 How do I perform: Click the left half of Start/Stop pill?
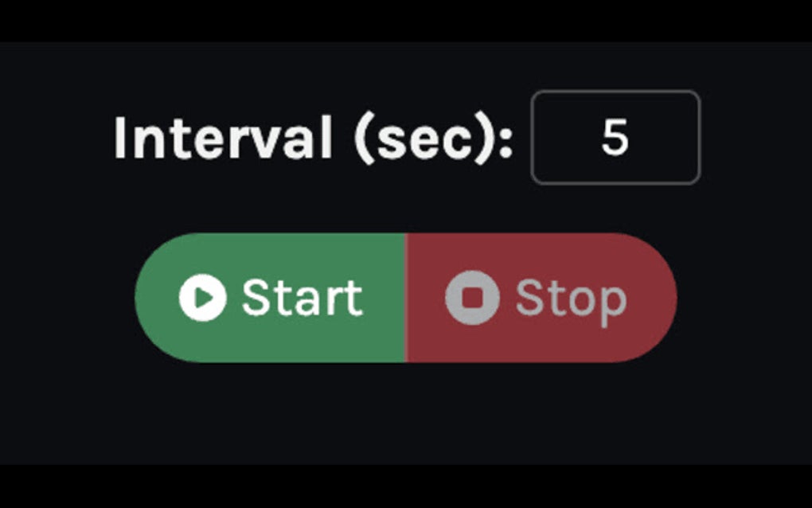(x=270, y=298)
